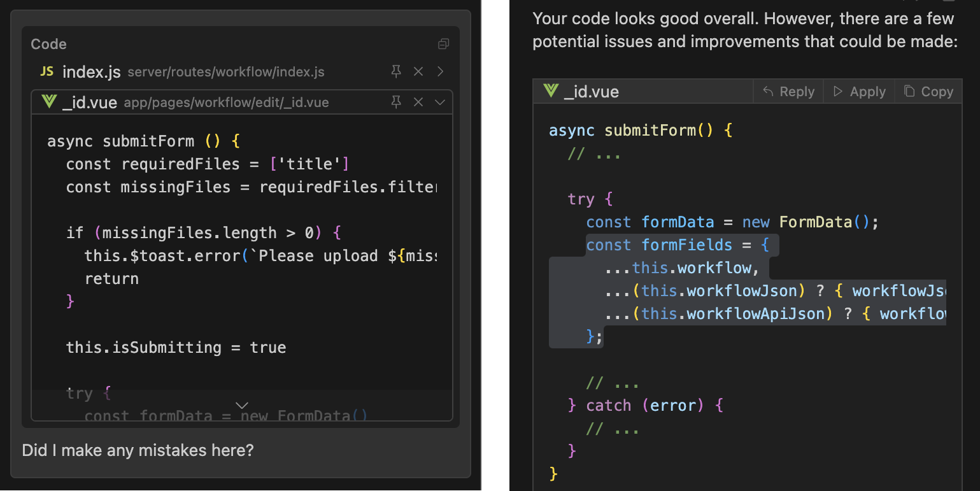Screen dimensions: 980x491
Task: Click the "Did I make any mistakes here?" message field
Action: tap(138, 450)
